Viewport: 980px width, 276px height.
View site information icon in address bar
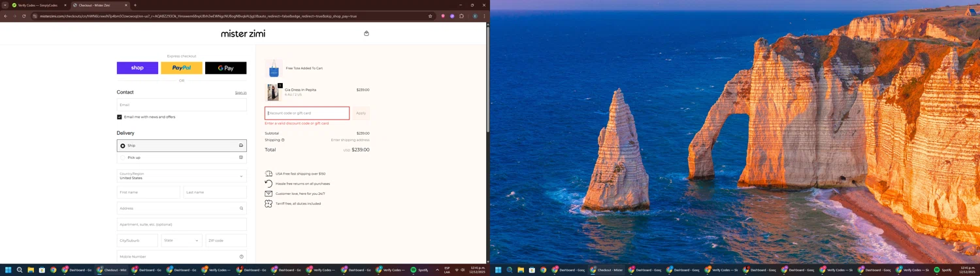coord(35,16)
